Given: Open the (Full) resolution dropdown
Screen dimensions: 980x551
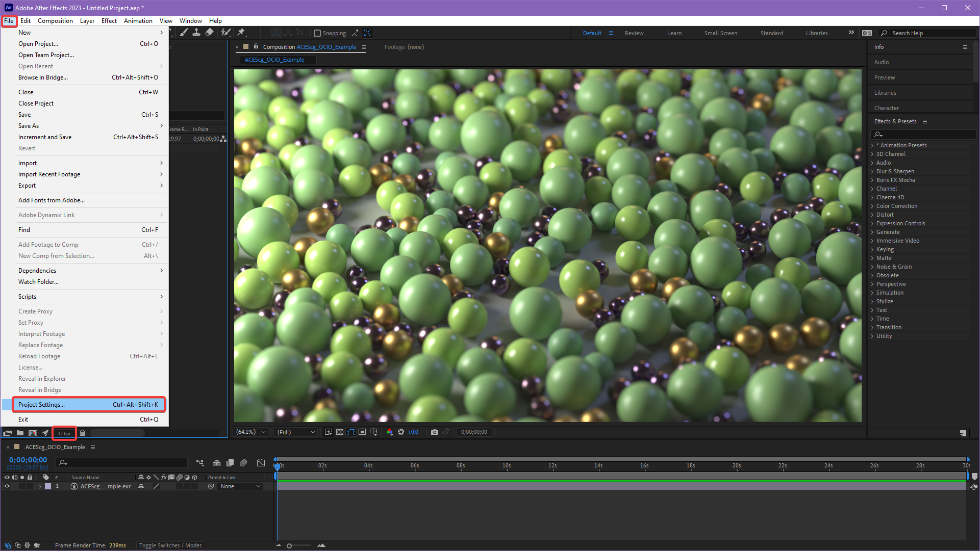Looking at the screenshot, I should 296,432.
